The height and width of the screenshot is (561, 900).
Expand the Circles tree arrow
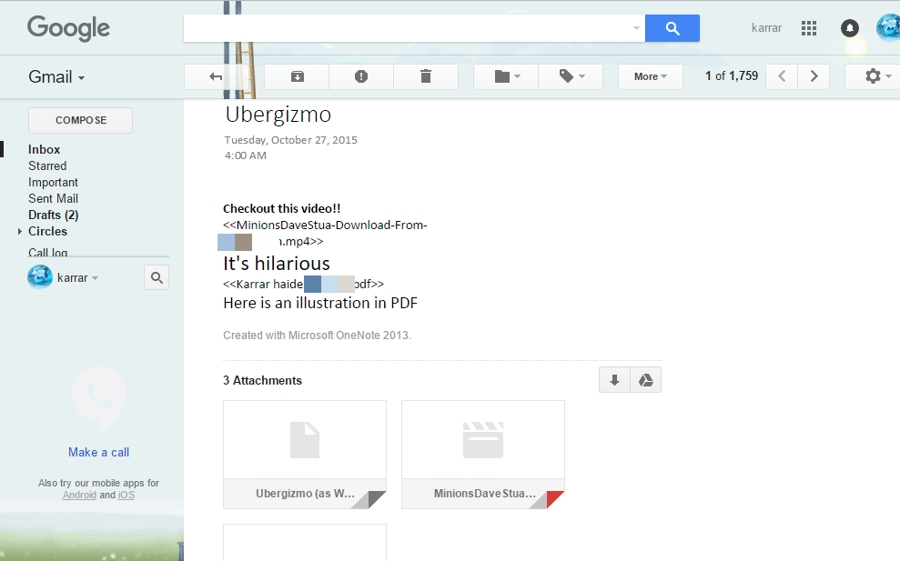(20, 231)
